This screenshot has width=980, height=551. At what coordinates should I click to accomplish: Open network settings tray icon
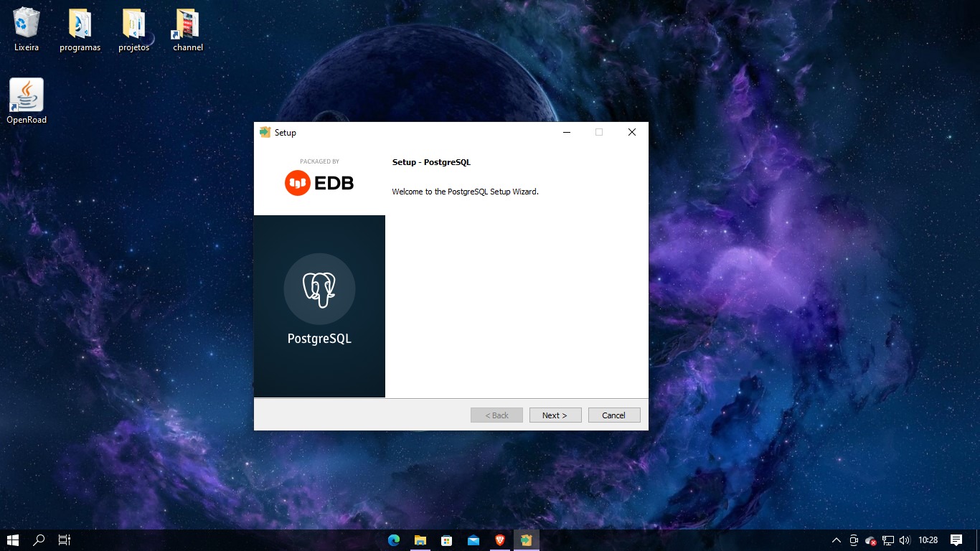pyautogui.click(x=888, y=540)
